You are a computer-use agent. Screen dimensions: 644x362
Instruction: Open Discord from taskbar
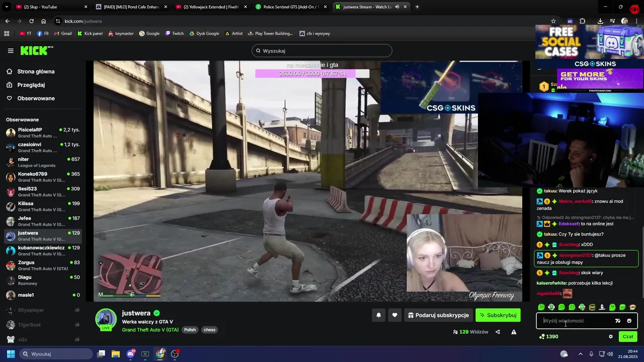coord(130,354)
